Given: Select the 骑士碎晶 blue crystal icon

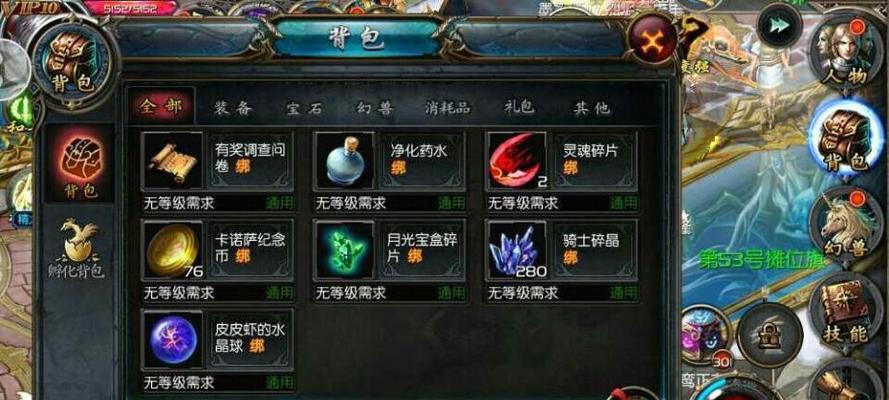Looking at the screenshot, I should (x=517, y=250).
